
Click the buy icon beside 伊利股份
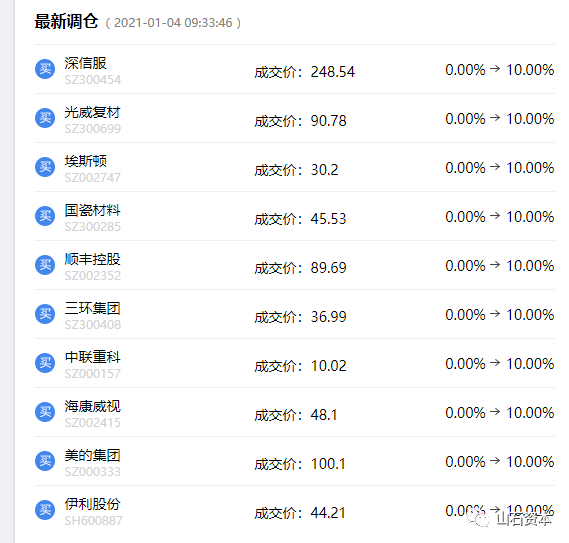[45, 510]
